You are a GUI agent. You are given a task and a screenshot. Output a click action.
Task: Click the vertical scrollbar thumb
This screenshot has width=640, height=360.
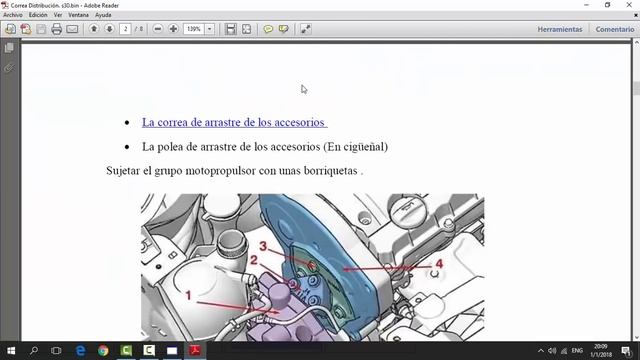636,89
